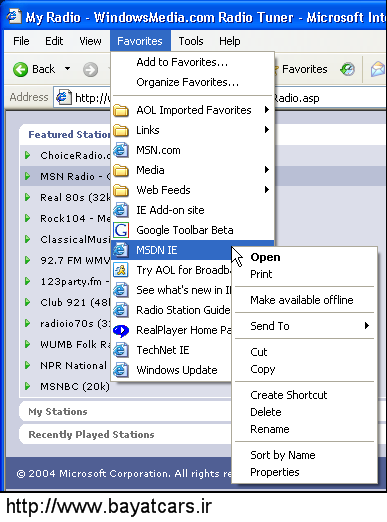
Task: Expand the Media submenu arrow
Action: (x=266, y=169)
